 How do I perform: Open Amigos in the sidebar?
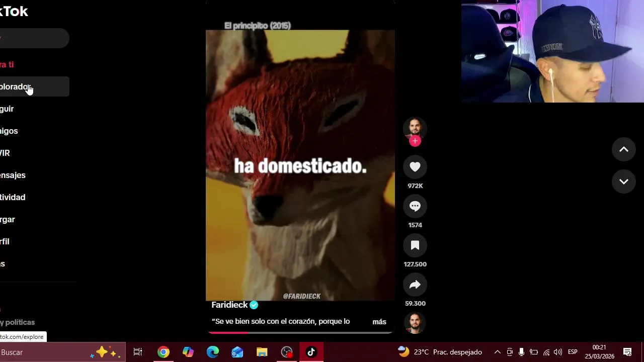(x=9, y=131)
